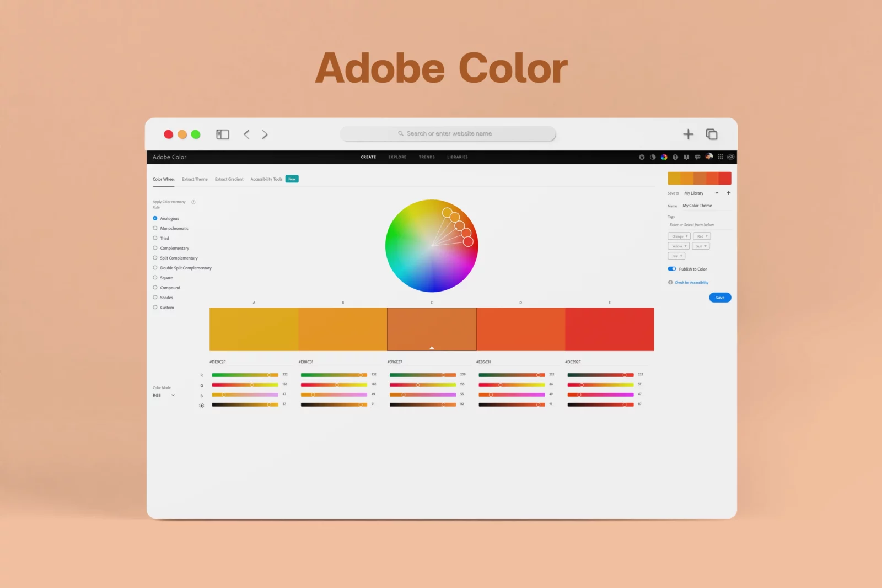This screenshot has width=882, height=588.
Task: Click brightness slider of color #DE392F
Action: click(x=601, y=404)
